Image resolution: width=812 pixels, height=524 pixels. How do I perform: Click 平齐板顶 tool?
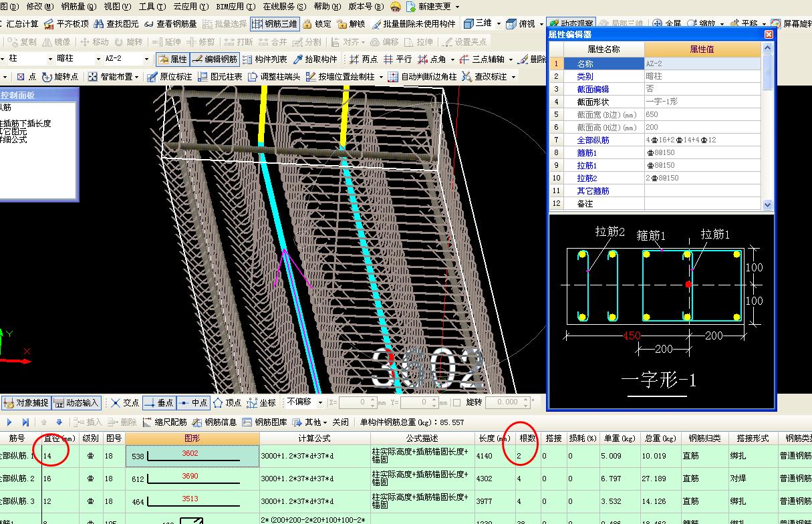click(x=66, y=23)
